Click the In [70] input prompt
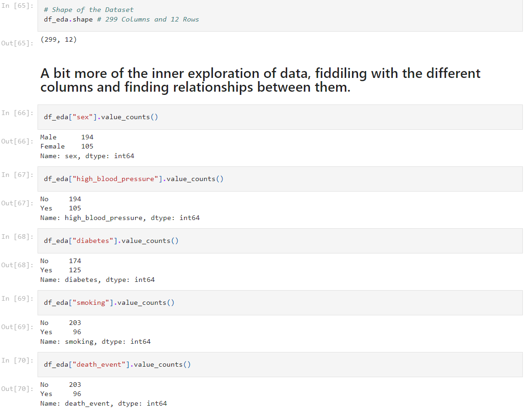532x418 pixels. click(x=17, y=360)
